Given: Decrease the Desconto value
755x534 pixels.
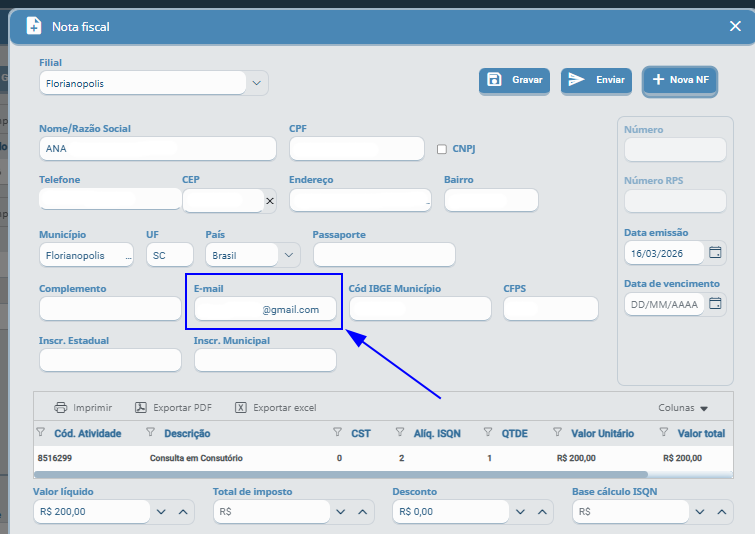Looking at the screenshot, I should [x=520, y=512].
